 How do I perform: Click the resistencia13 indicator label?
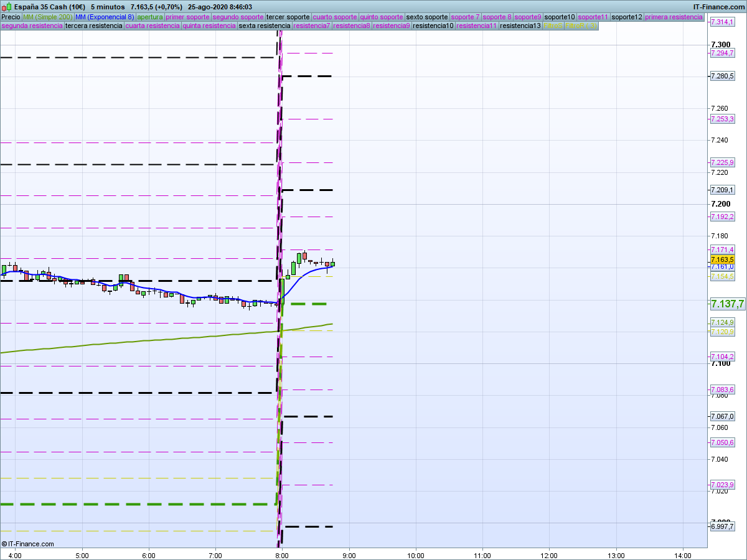tap(520, 26)
